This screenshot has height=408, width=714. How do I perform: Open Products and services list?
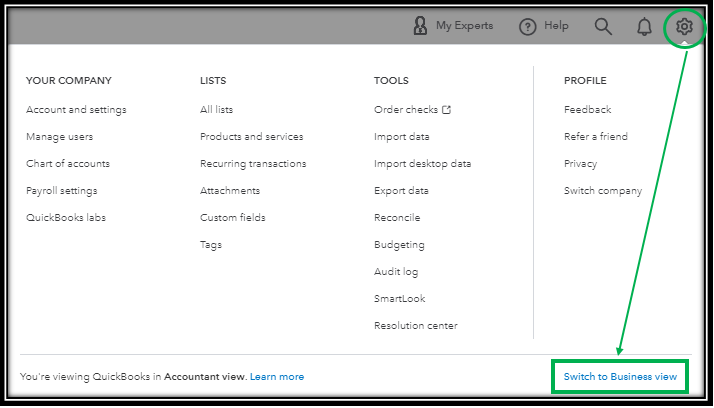[251, 137]
